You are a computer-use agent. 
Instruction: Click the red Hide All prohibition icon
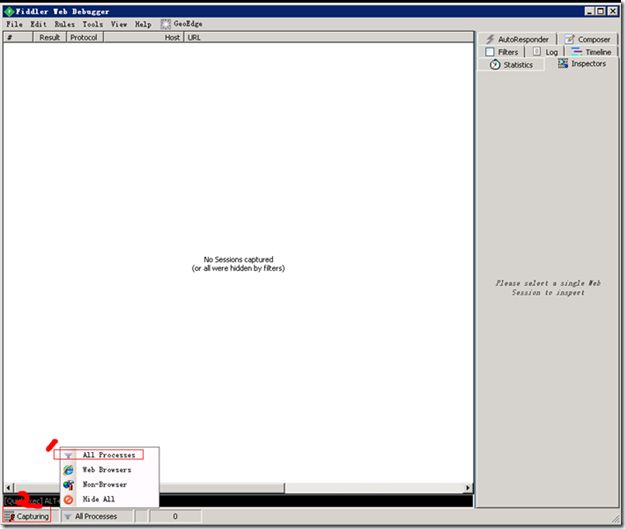(69, 500)
